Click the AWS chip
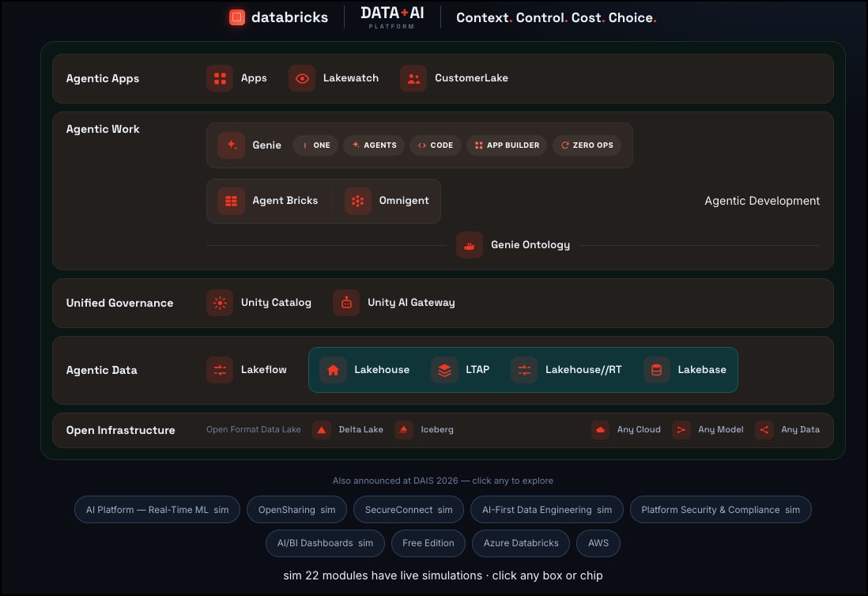868x596 pixels. pos(598,543)
